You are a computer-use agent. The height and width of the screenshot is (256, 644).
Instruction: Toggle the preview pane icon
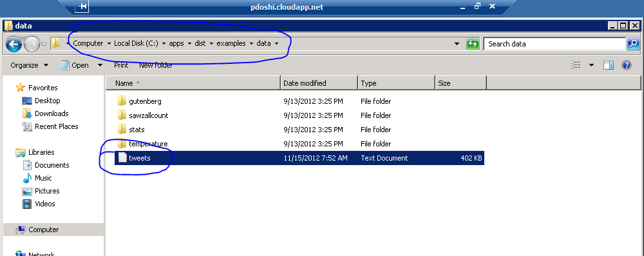click(x=609, y=65)
